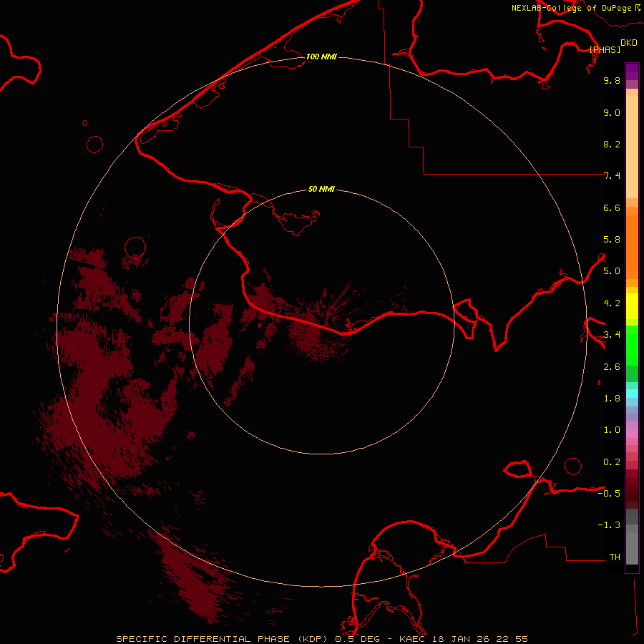Click the 2.6 scale value
644x644 pixels.
point(612,367)
